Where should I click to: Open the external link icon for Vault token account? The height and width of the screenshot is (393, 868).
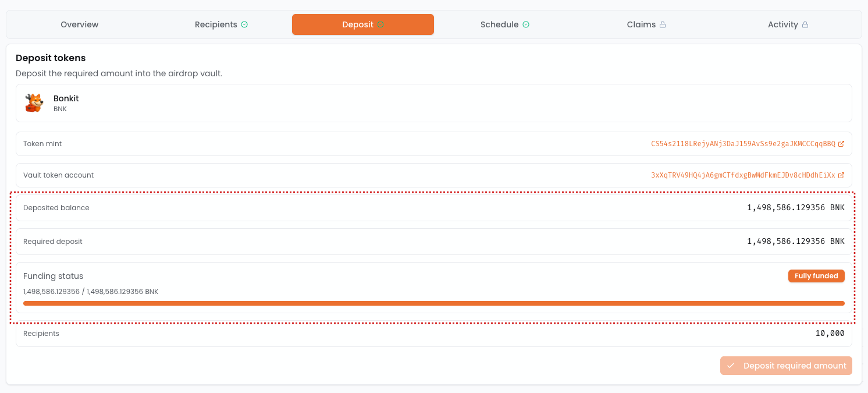[x=841, y=175]
